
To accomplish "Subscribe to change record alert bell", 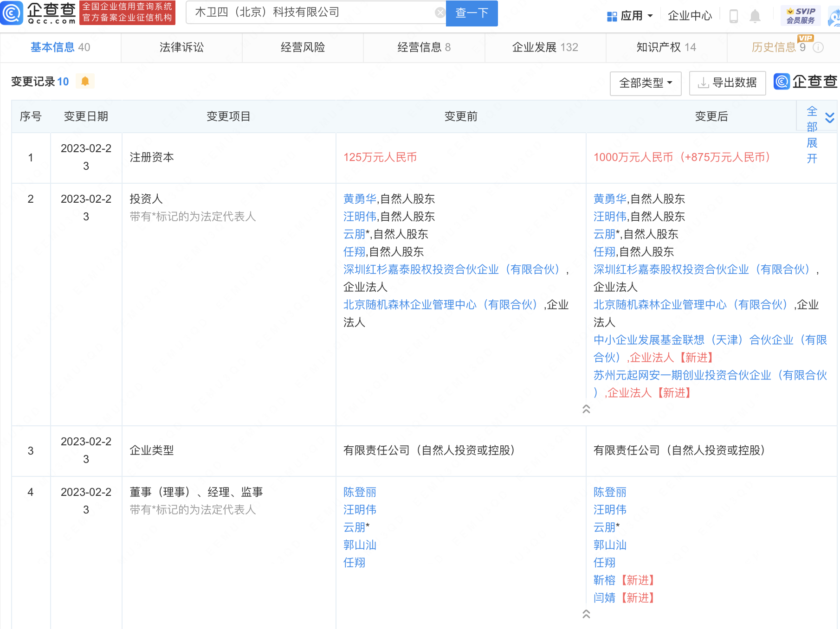I will [85, 81].
